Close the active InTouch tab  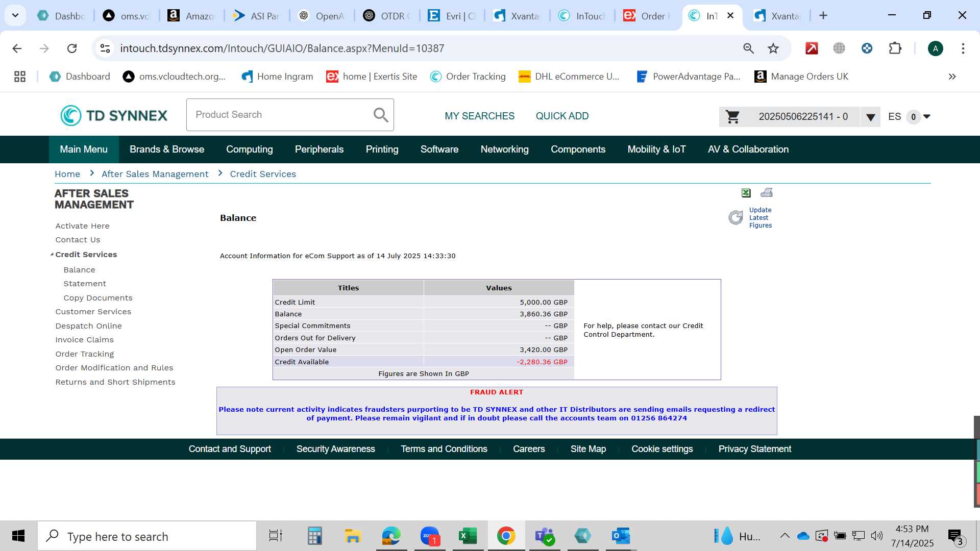coord(730,16)
